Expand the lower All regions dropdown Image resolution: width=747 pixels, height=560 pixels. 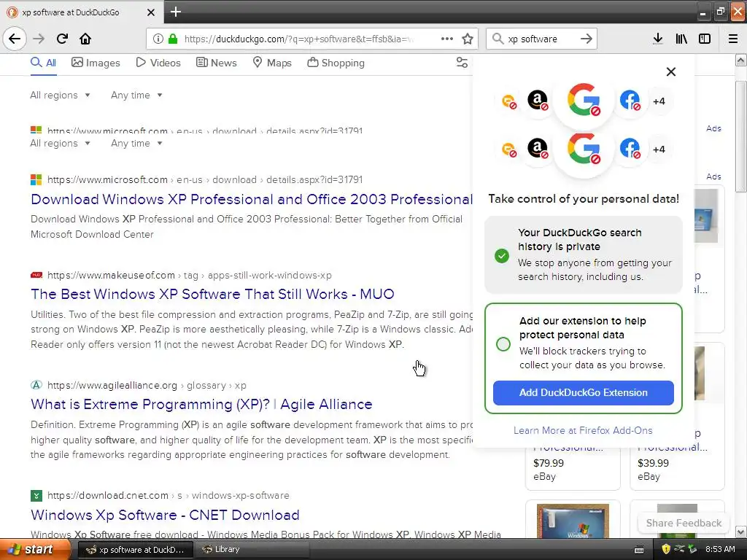[60, 144]
